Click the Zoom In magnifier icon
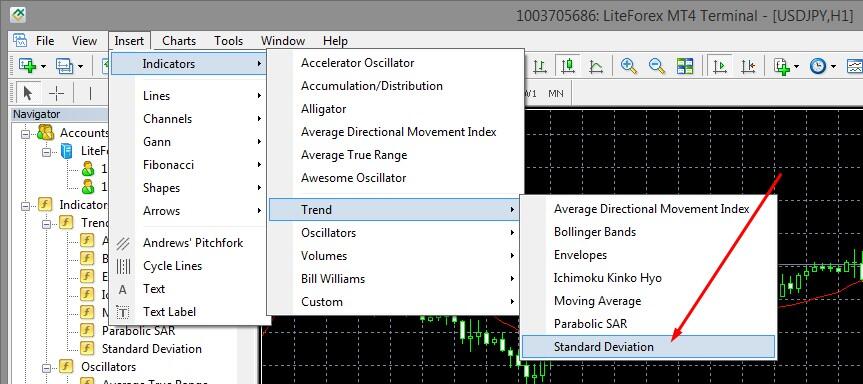Screen dimensions: 863x384 pyautogui.click(x=629, y=66)
